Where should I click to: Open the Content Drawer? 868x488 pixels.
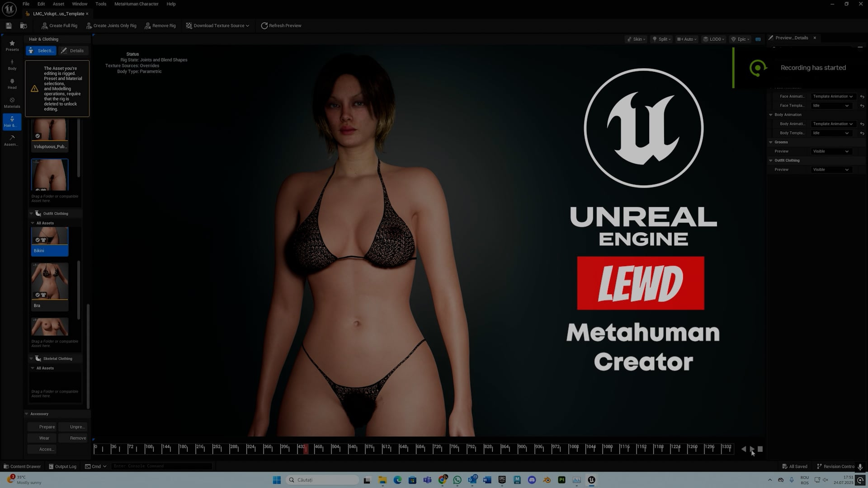tap(22, 466)
